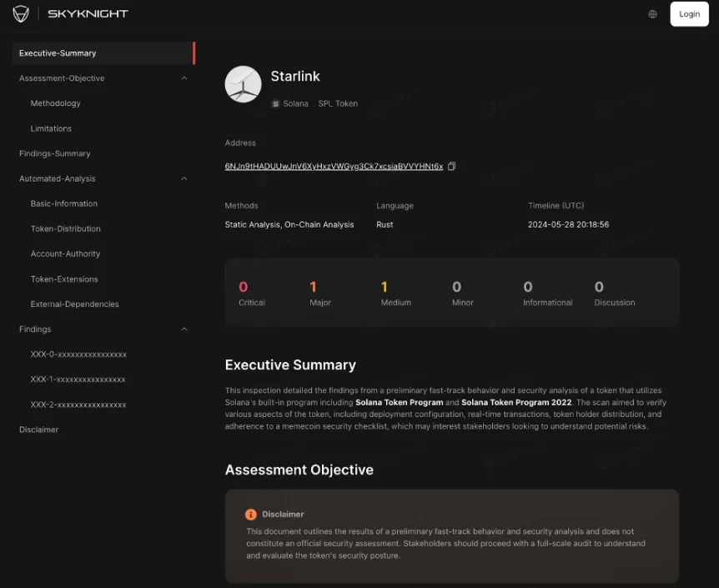This screenshot has width=719, height=588.
Task: Go to Disclaimer in the sidebar
Action: (38, 430)
